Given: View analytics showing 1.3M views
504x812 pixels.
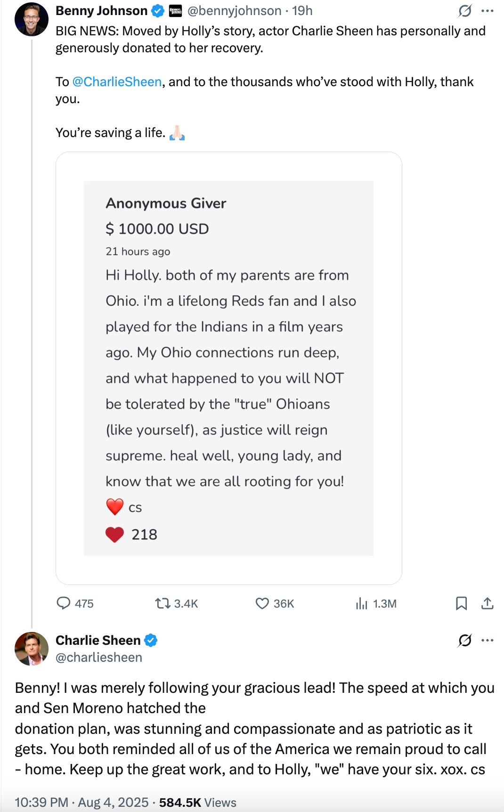Looking at the screenshot, I should coord(361,603).
